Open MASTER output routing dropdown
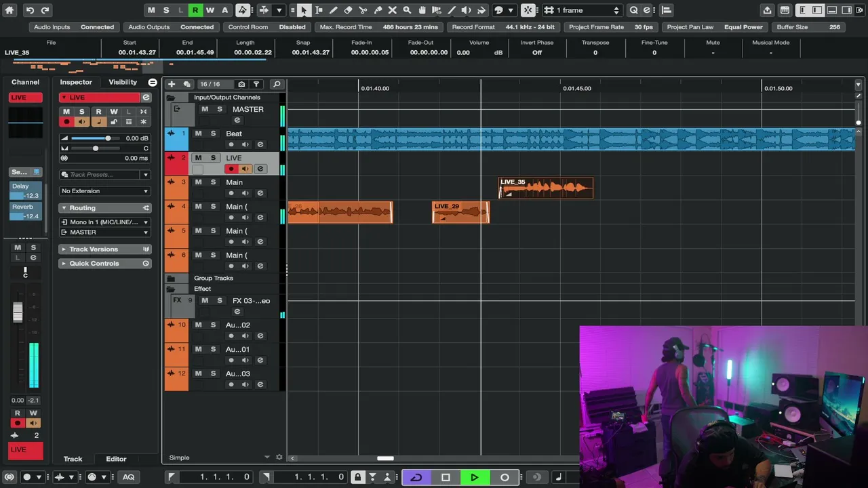 tap(105, 232)
